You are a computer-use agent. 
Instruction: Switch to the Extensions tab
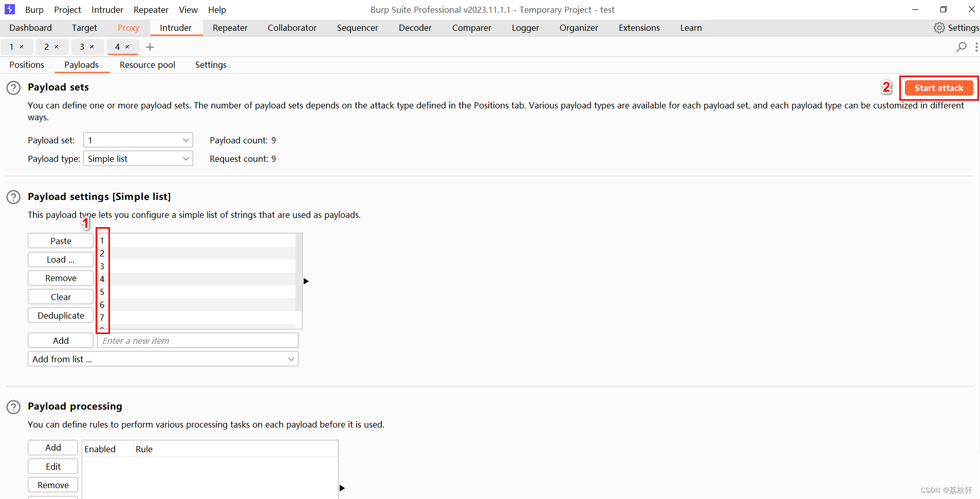click(639, 28)
